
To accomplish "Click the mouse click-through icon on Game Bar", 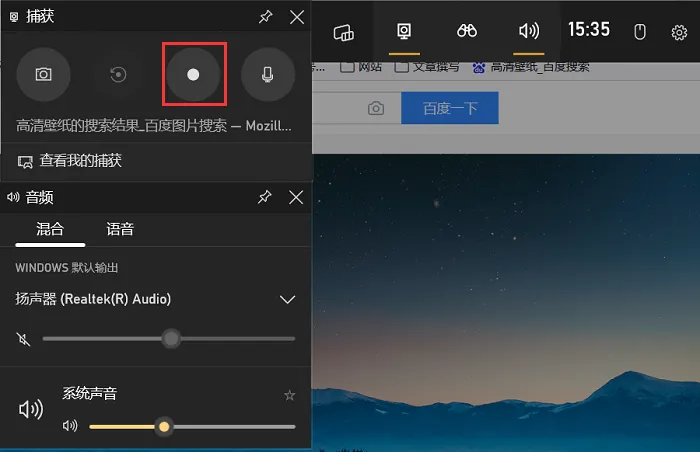I will 640,32.
